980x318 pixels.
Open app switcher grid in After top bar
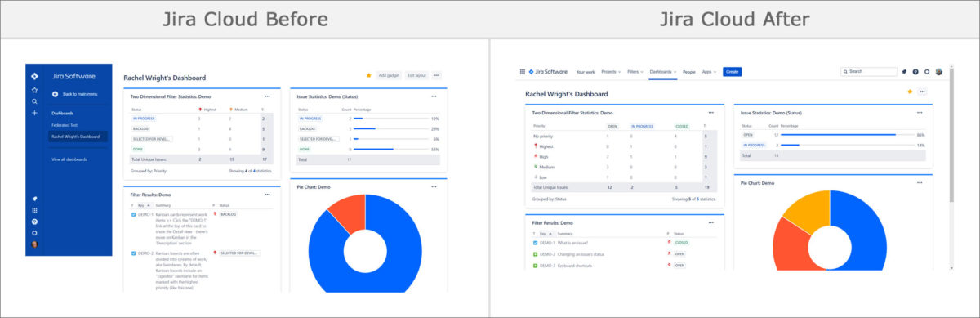pyautogui.click(x=523, y=72)
